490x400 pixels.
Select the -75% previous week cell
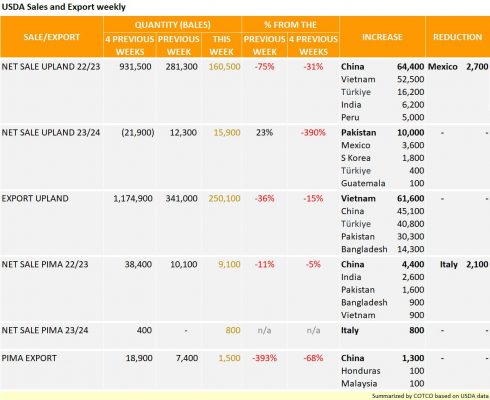pos(264,67)
